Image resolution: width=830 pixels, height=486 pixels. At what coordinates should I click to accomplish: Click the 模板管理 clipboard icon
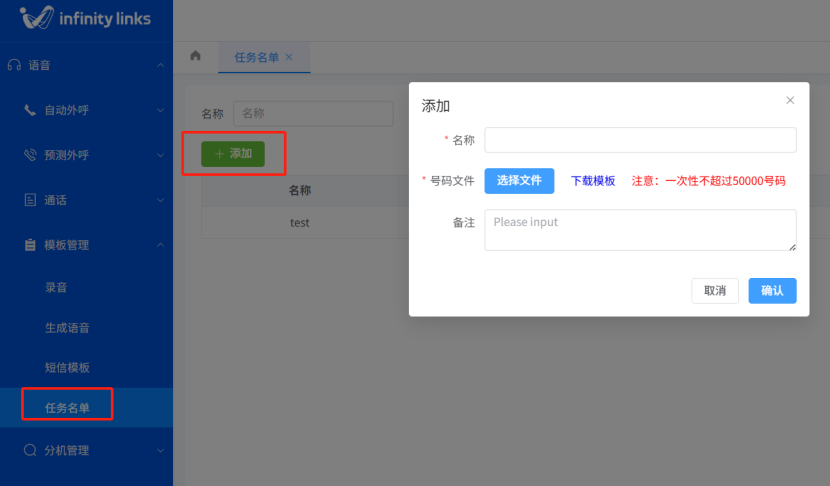click(x=30, y=245)
